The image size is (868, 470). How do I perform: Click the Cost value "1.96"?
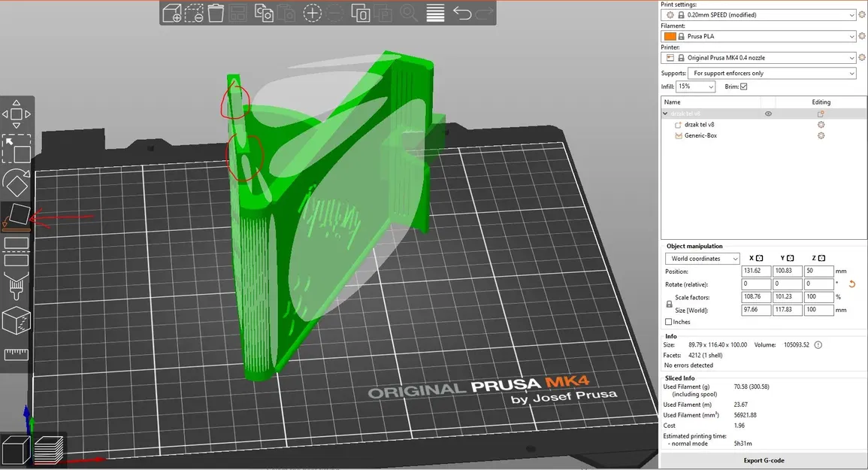pyautogui.click(x=739, y=426)
